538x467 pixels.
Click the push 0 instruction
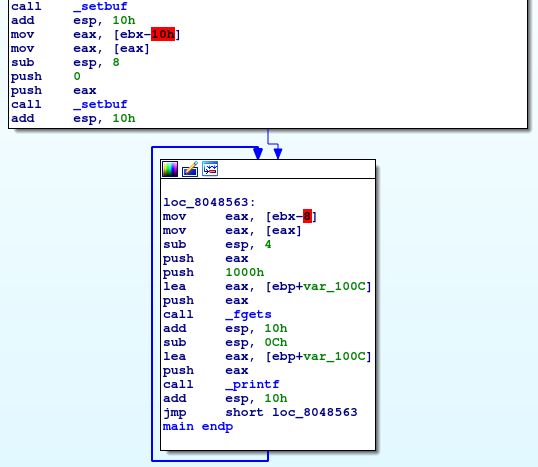pyautogui.click(x=46, y=77)
